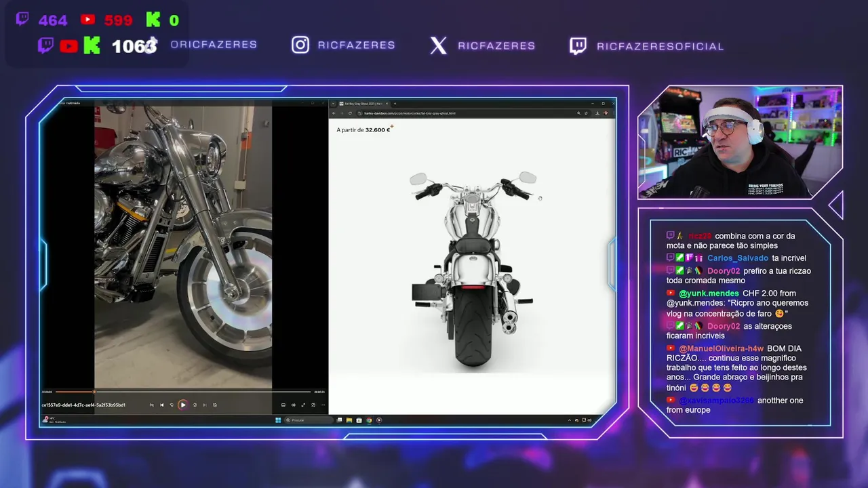Open media player more options menu
This screenshot has width=868, height=488.
pyautogui.click(x=323, y=405)
